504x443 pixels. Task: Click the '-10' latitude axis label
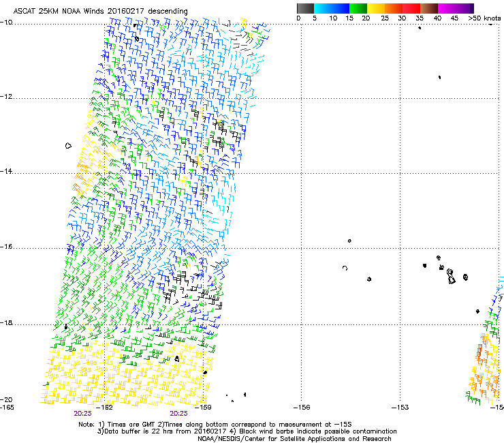6,22
